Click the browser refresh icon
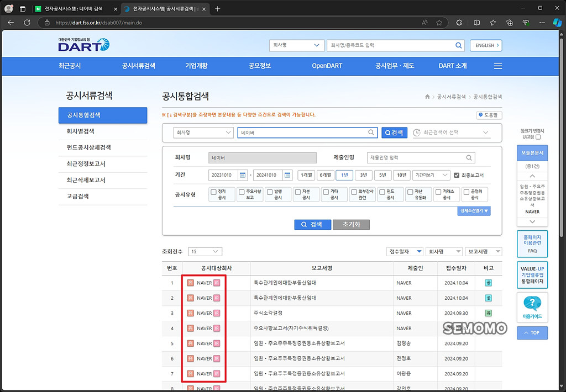Screen dimensions: 566x392 coord(27,22)
